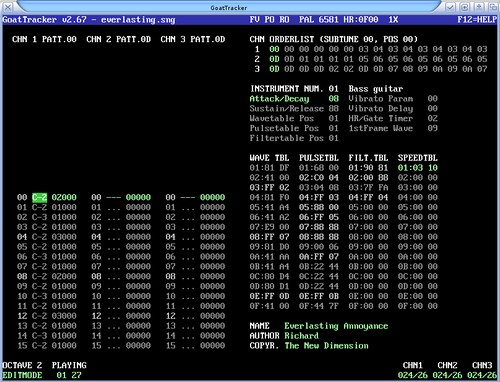Click the F12=HELP label
Image resolution: width=500 pixels, height=382 pixels.
pos(477,20)
